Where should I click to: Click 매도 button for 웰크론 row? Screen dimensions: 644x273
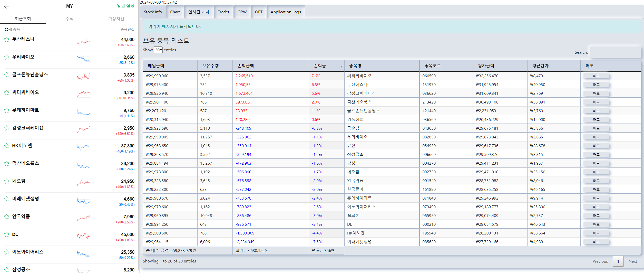pos(596,216)
